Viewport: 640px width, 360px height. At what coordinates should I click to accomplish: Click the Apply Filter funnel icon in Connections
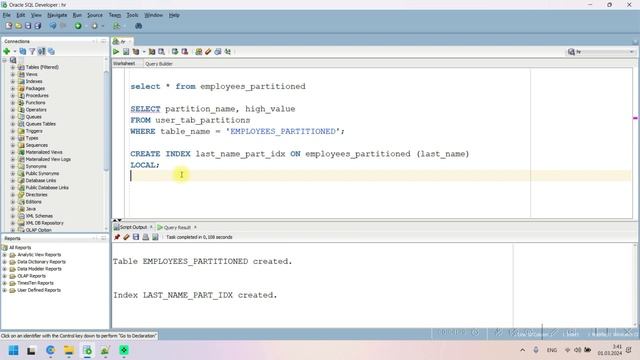coord(32,51)
